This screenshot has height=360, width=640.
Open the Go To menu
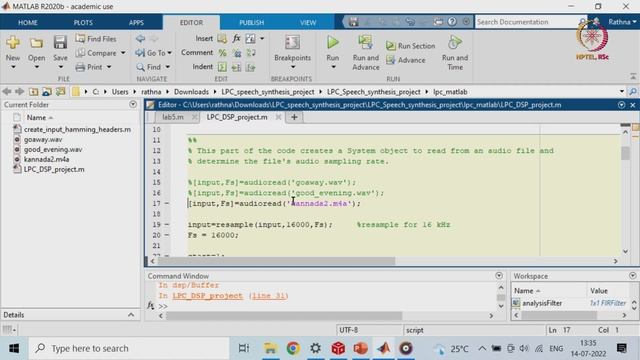153,53
